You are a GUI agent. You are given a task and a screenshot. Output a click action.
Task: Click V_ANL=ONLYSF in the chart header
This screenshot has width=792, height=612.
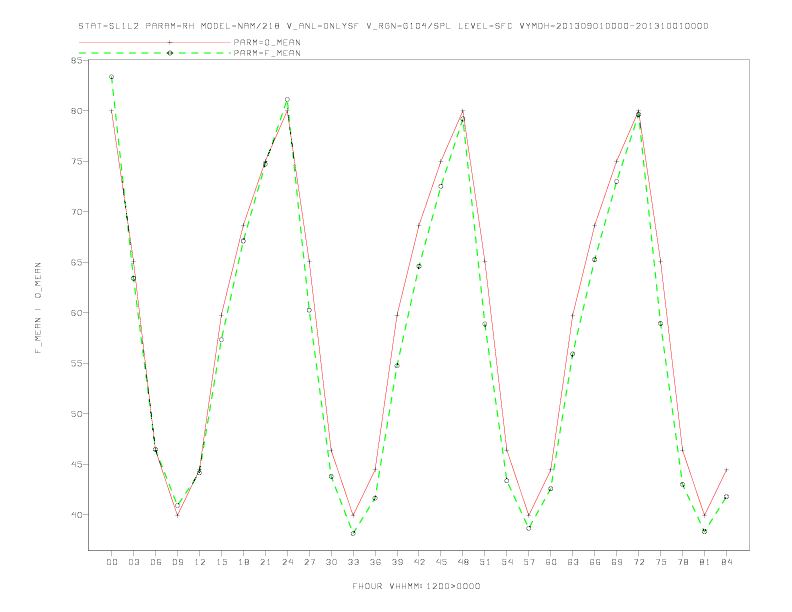click(x=323, y=26)
